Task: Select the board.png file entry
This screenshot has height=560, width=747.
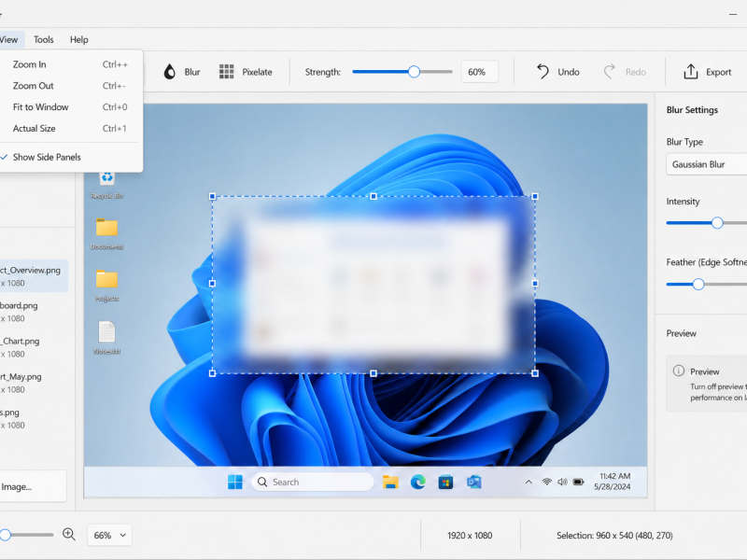Action: pyautogui.click(x=34, y=312)
